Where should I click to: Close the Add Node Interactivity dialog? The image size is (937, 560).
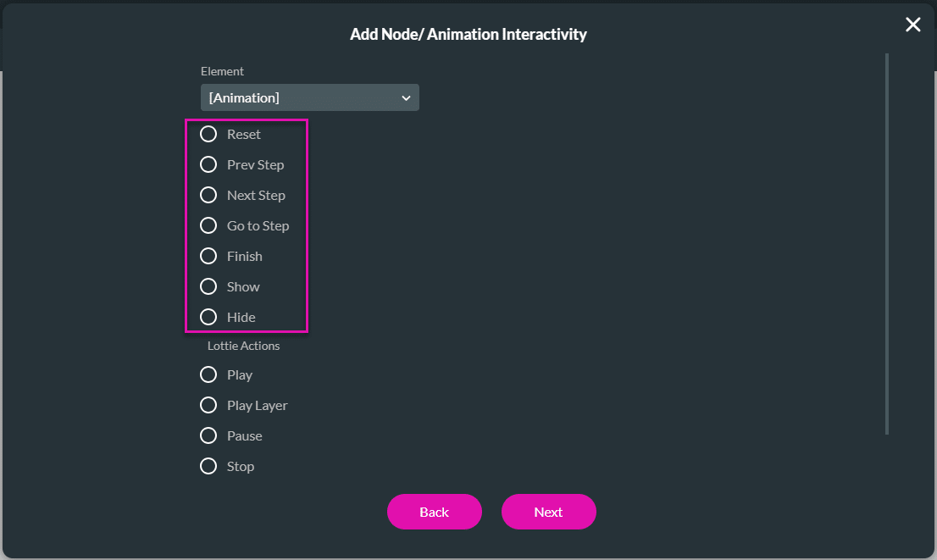tap(912, 25)
